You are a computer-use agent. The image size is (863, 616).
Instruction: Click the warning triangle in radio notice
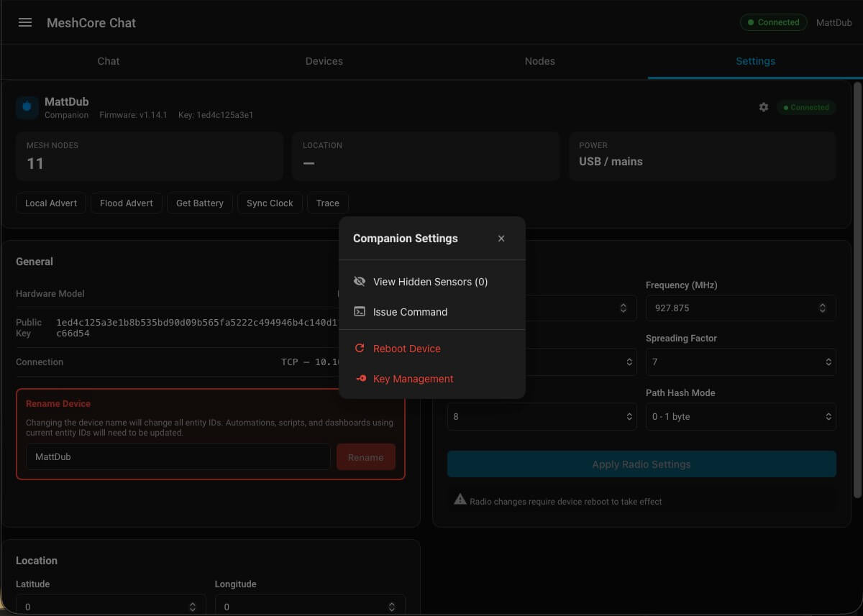(x=460, y=500)
